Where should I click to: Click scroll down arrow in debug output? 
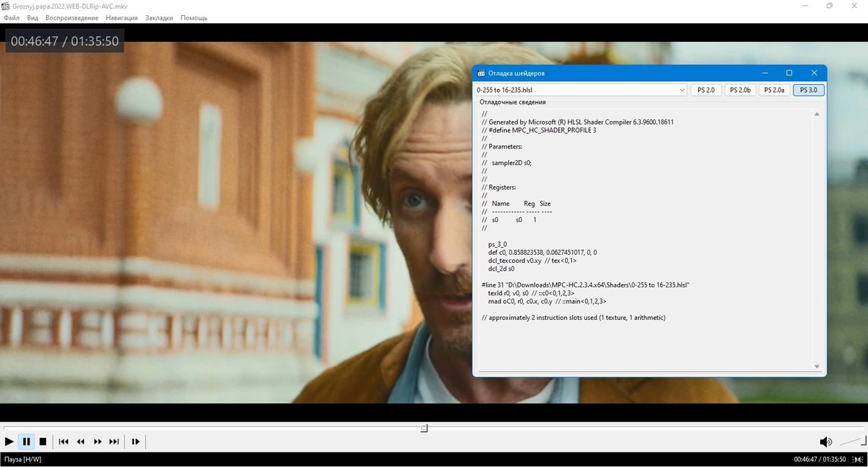click(817, 366)
